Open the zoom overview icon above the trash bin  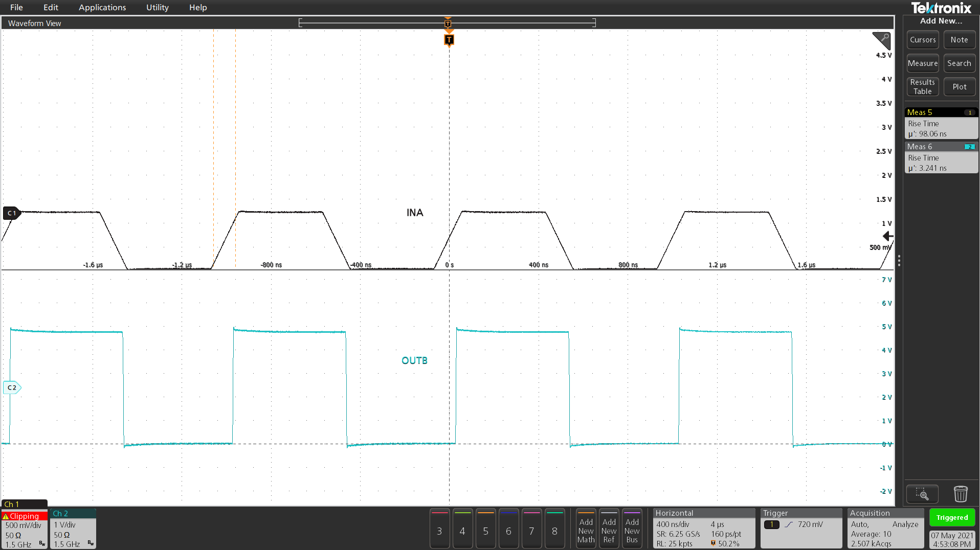click(922, 494)
